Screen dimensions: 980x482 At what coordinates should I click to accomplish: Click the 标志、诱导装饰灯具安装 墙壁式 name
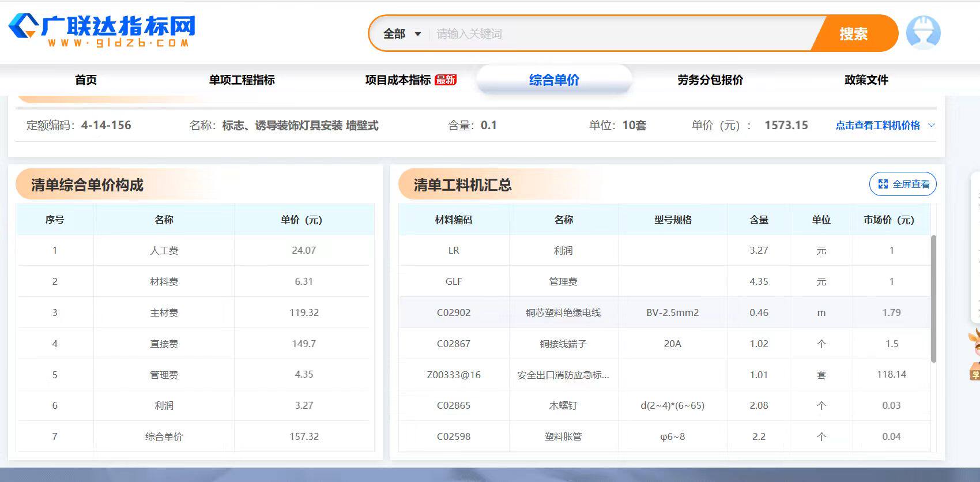coord(300,125)
